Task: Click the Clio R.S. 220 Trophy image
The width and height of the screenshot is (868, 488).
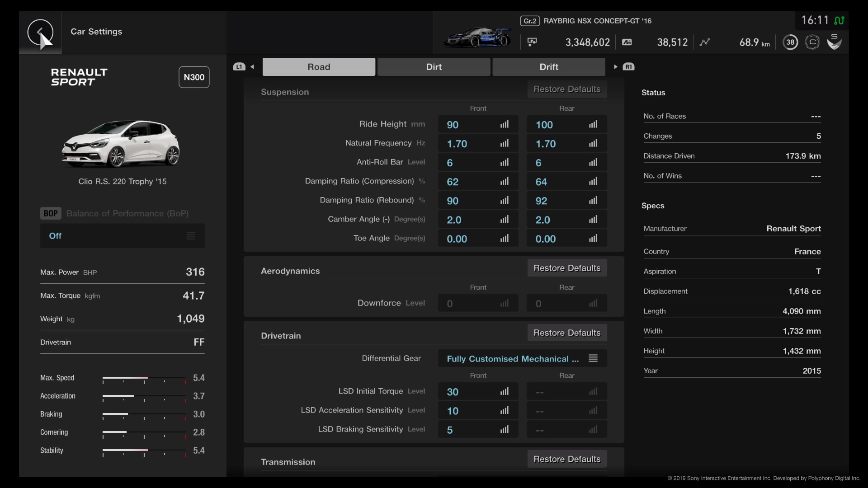Action: click(121, 144)
